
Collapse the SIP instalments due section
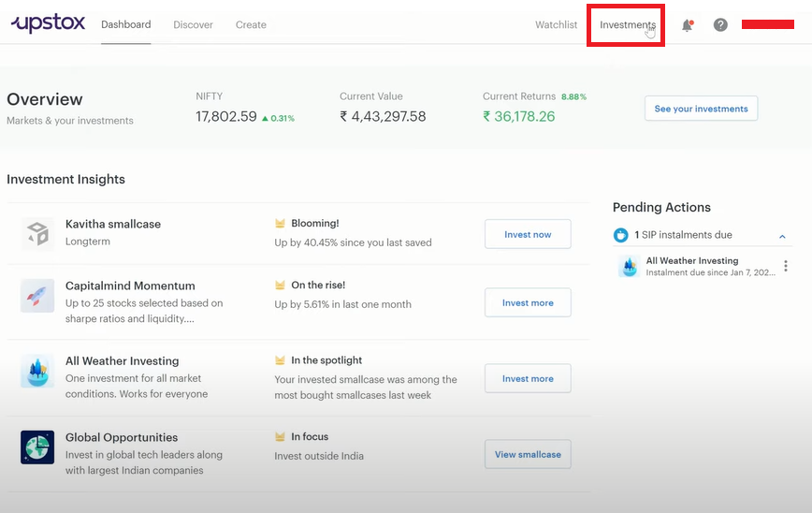[x=782, y=236]
